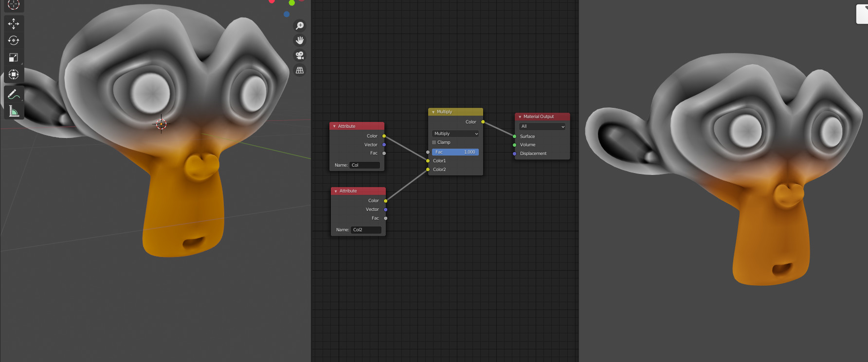Collapse the Material Output node

(x=520, y=117)
